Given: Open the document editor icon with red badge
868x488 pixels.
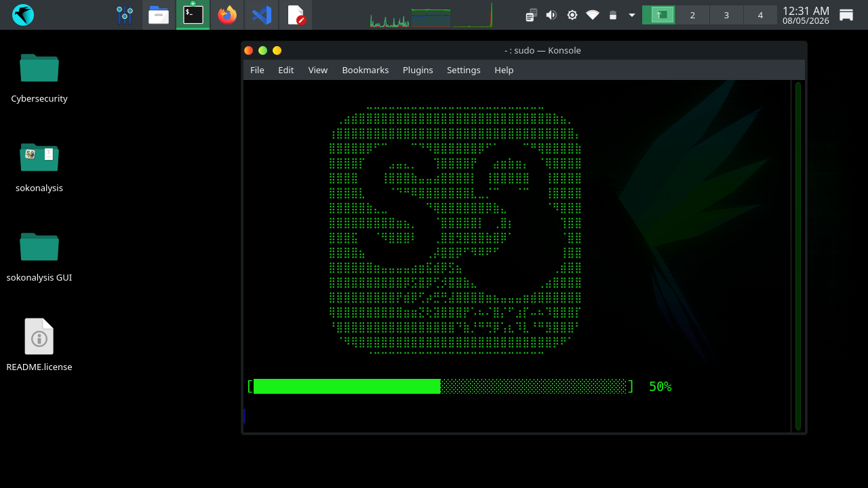Looking at the screenshot, I should (x=296, y=15).
